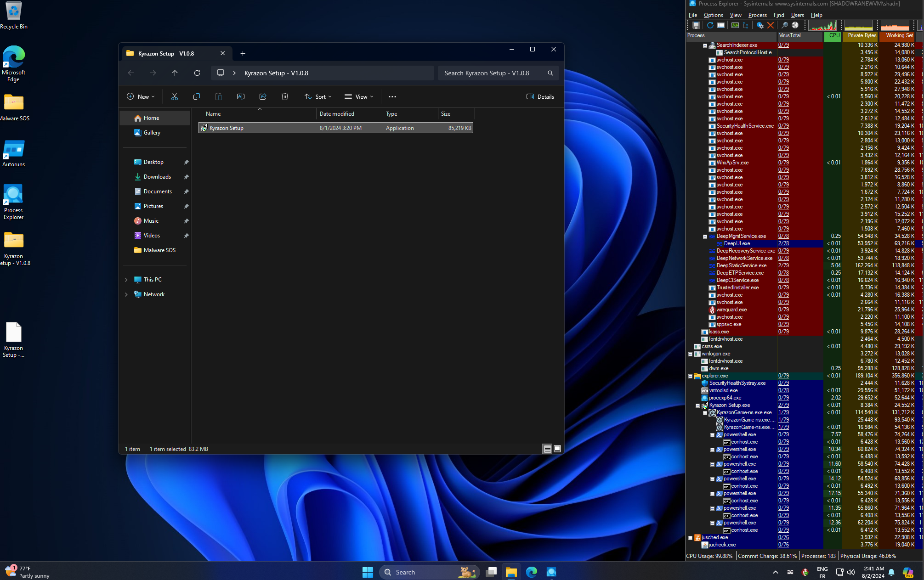This screenshot has width=924, height=580.
Task: Click the Cut icon in File Explorer
Action: pos(175,96)
